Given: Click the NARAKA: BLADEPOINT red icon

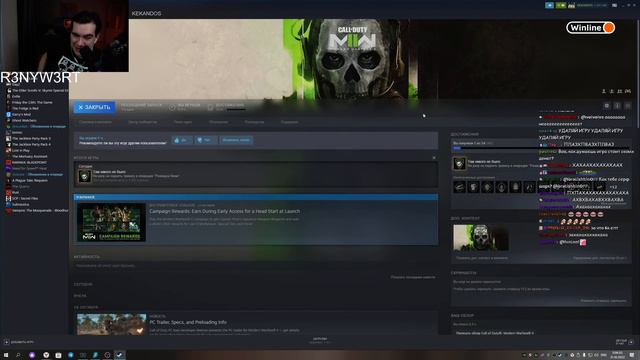Looking at the screenshot, I should (8, 162).
